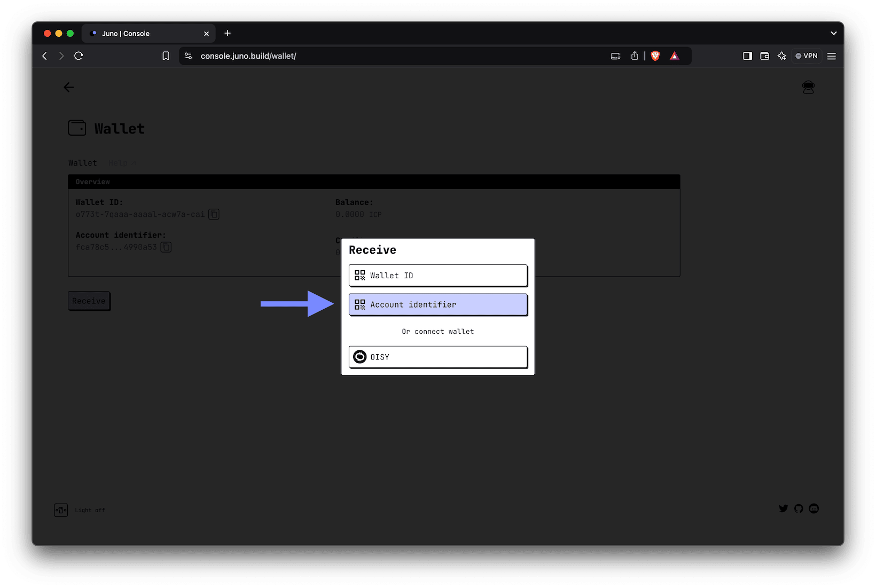Open the browser hamburger menu
The image size is (876, 588).
[831, 56]
